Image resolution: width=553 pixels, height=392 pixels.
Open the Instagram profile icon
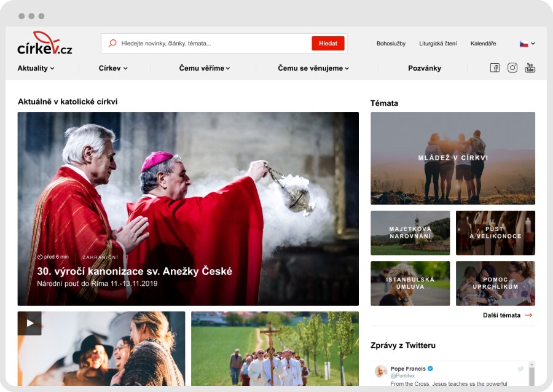(x=512, y=68)
